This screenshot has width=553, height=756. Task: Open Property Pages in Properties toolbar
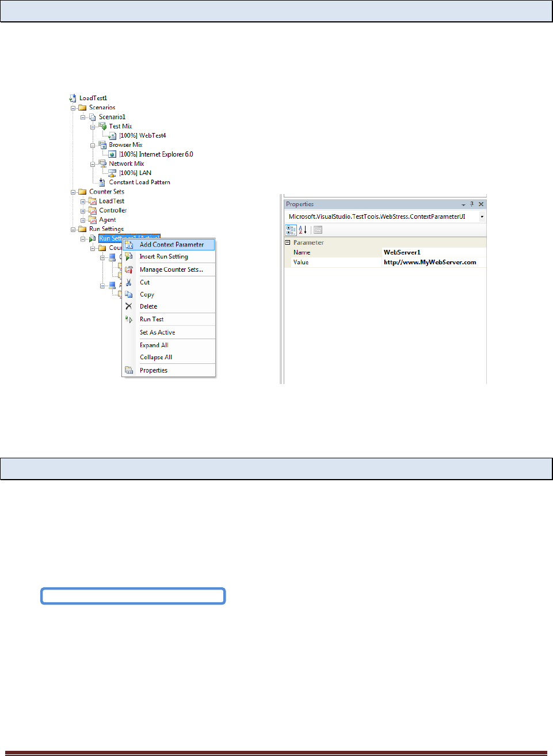[318, 230]
